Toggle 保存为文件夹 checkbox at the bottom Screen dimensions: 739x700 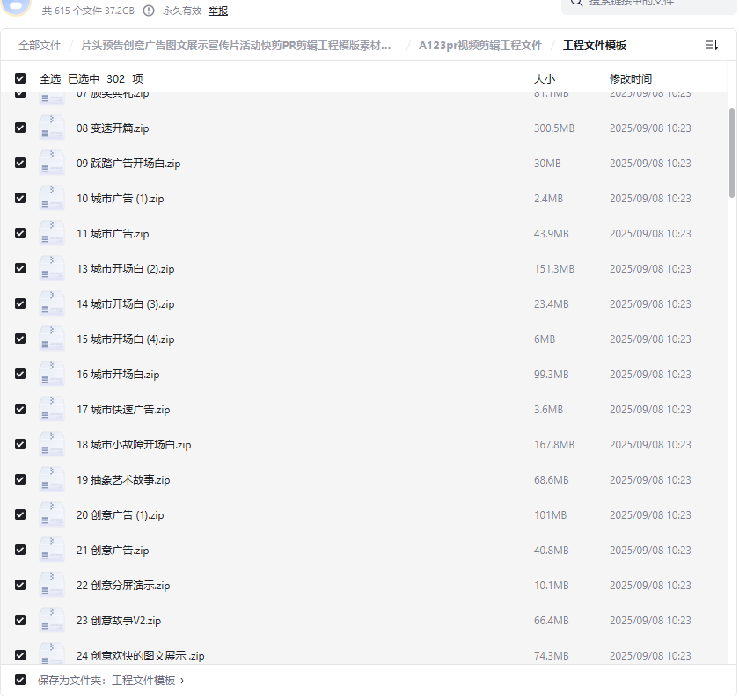tap(20, 680)
